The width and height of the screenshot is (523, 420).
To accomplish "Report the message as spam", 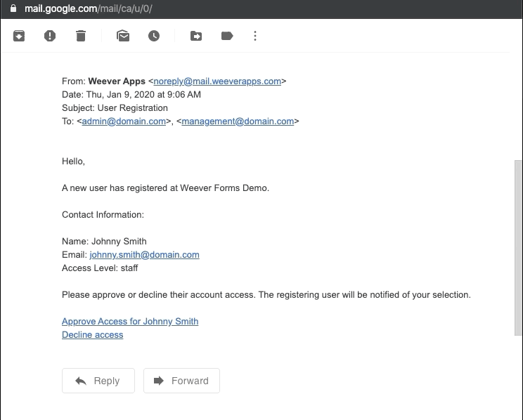I will pyautogui.click(x=50, y=36).
